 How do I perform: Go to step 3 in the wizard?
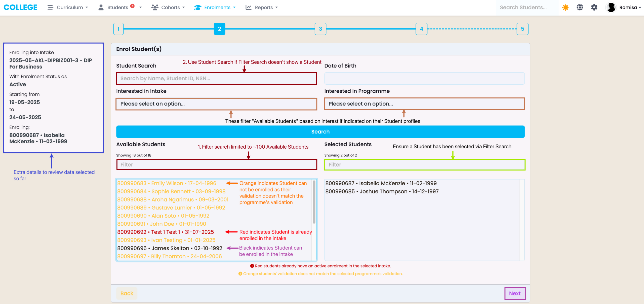[x=320, y=29]
